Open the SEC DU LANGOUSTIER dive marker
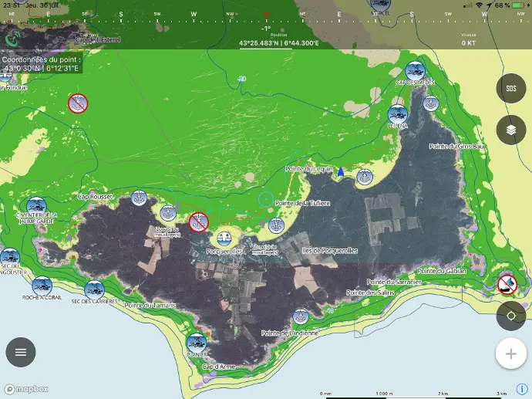The width and height of the screenshot is (532, 399). (x=10, y=258)
